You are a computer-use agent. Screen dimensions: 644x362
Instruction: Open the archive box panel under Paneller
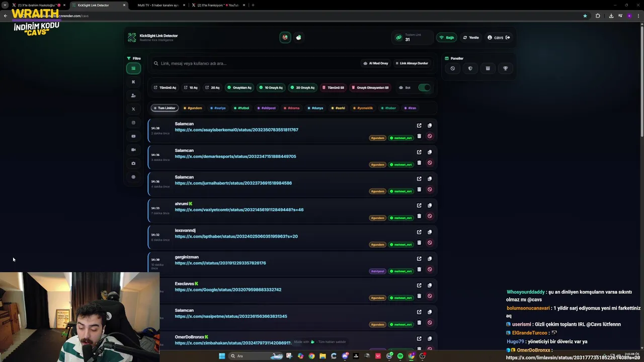[x=488, y=68]
